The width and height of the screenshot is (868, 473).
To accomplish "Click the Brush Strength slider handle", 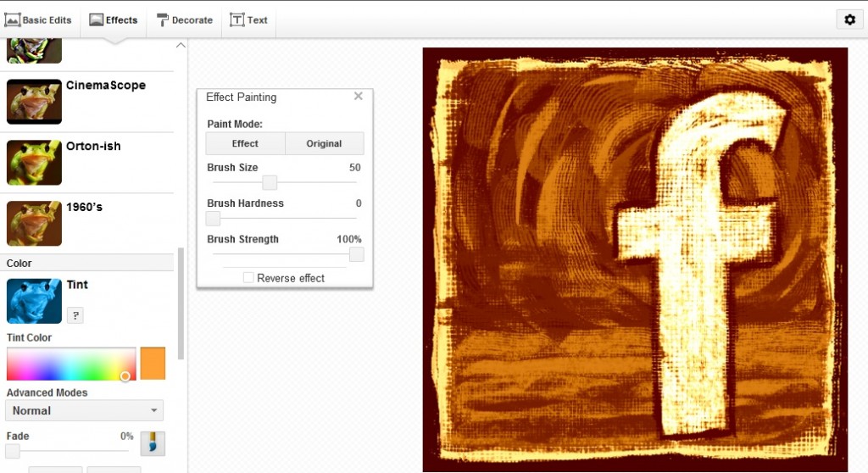I will 357,254.
